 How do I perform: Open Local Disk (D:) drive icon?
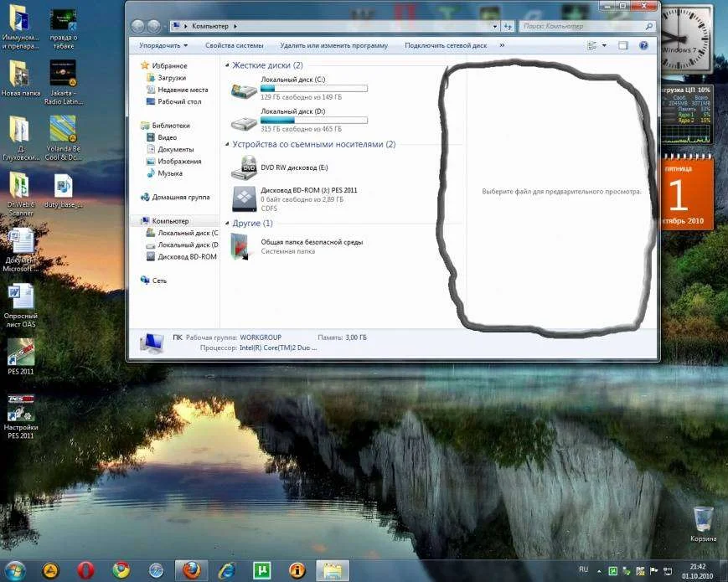(x=244, y=123)
